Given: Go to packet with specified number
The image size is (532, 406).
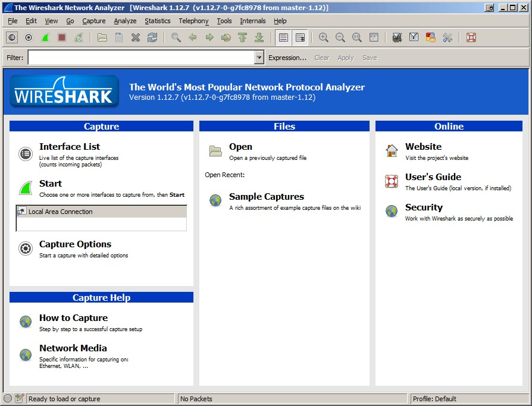Looking at the screenshot, I should click(226, 37).
